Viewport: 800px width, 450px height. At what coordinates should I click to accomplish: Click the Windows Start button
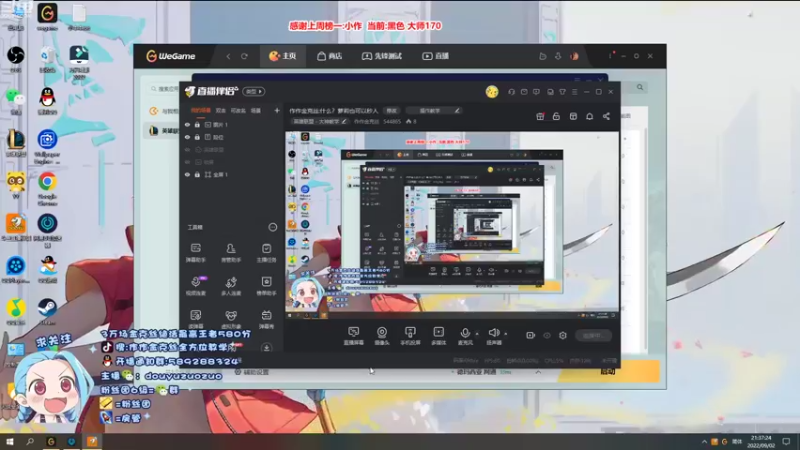tap(10, 442)
